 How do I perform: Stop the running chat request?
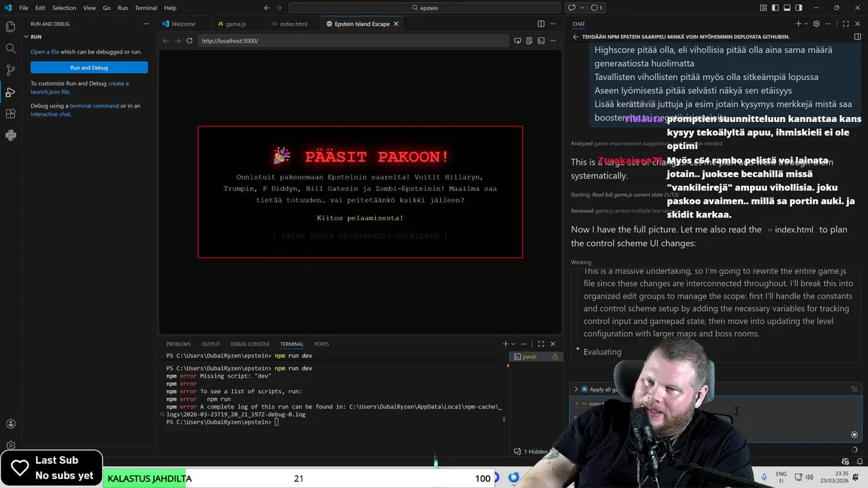tap(854, 434)
